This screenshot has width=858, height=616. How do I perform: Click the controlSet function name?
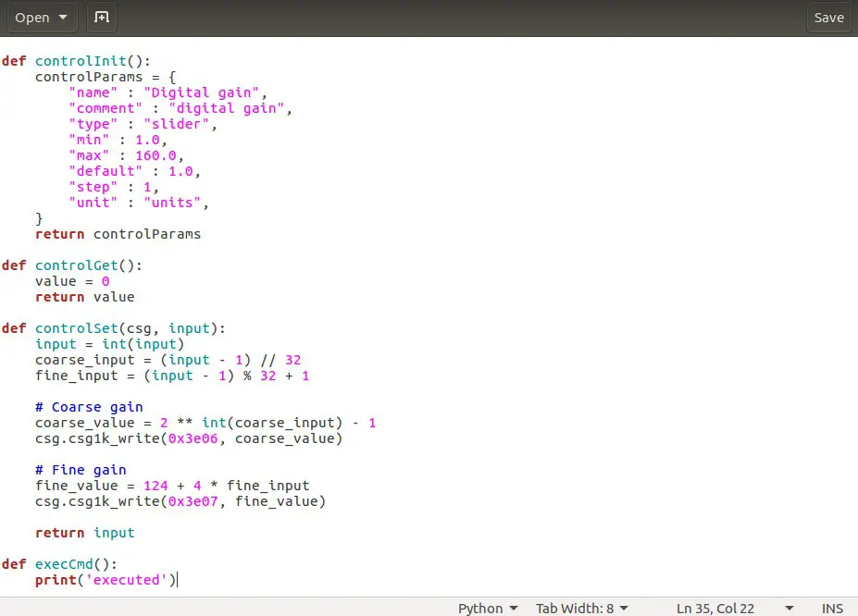coord(77,328)
